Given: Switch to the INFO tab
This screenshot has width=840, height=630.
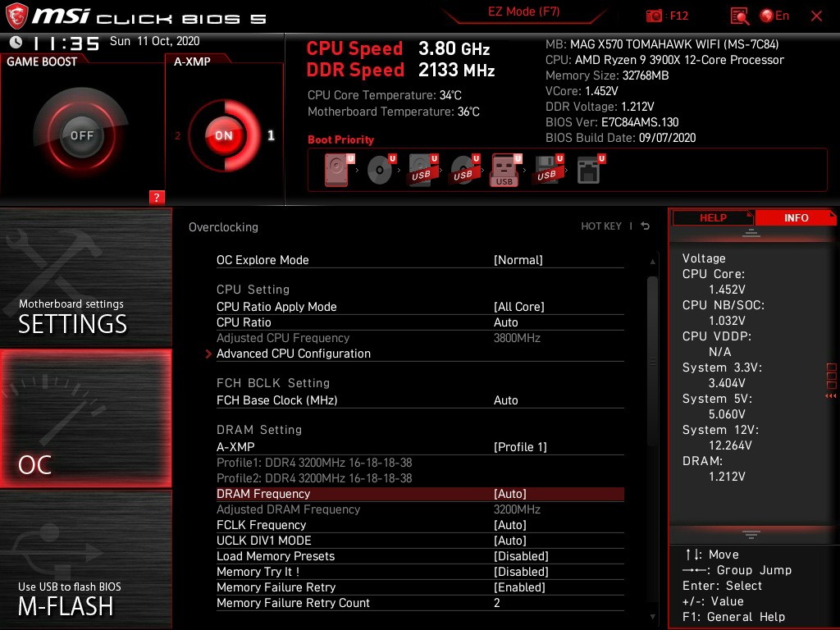Looking at the screenshot, I should point(796,218).
